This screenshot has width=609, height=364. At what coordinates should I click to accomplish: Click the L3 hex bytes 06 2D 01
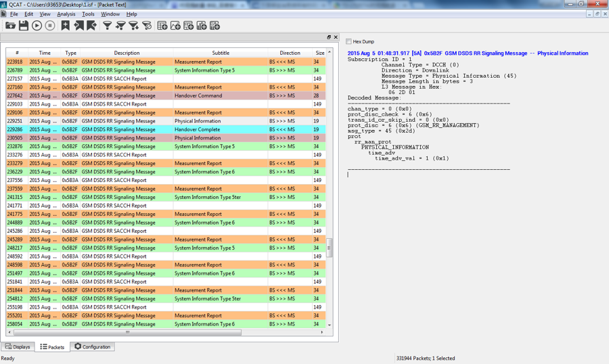pyautogui.click(x=401, y=93)
